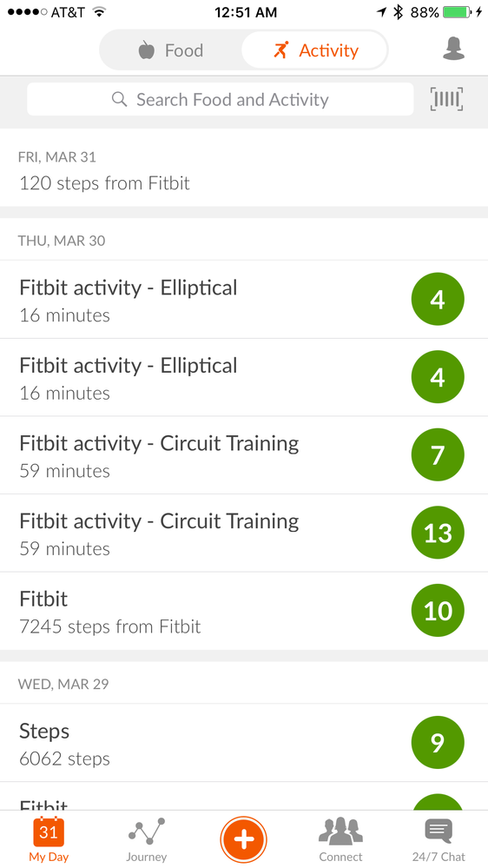This screenshot has width=488, height=868.
Task: Open the barcode scanner icon
Action: point(446,100)
